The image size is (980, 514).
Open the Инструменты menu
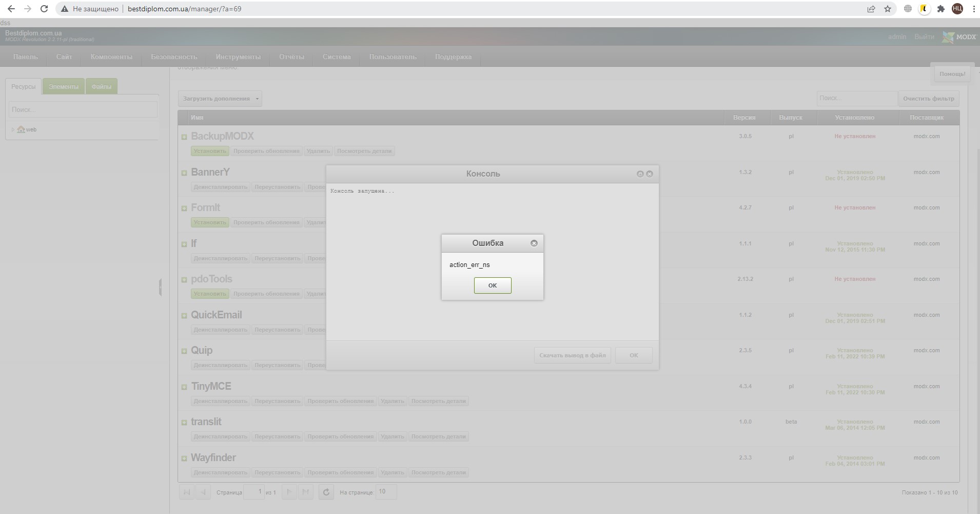point(238,56)
